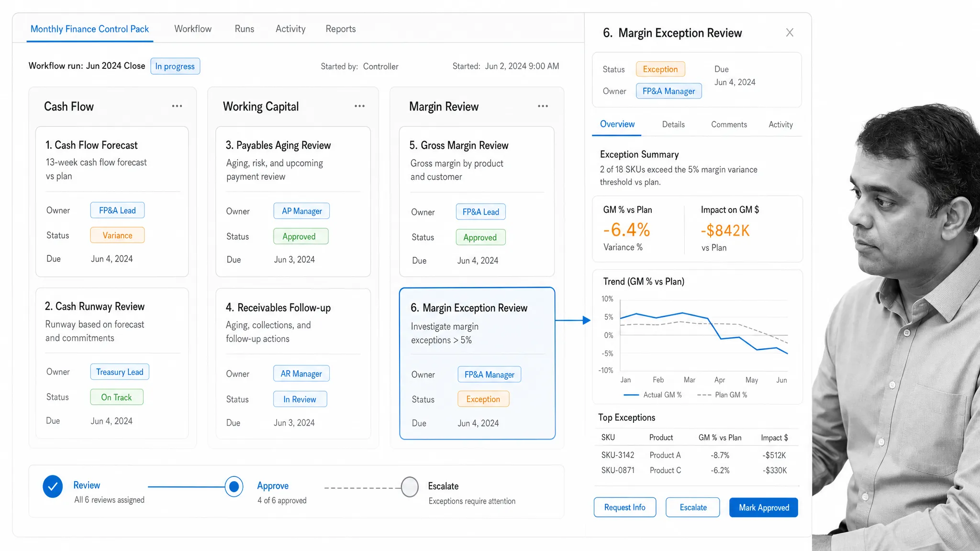Image resolution: width=980 pixels, height=551 pixels.
Task: Click the -$512K impact value
Action: coord(774,455)
